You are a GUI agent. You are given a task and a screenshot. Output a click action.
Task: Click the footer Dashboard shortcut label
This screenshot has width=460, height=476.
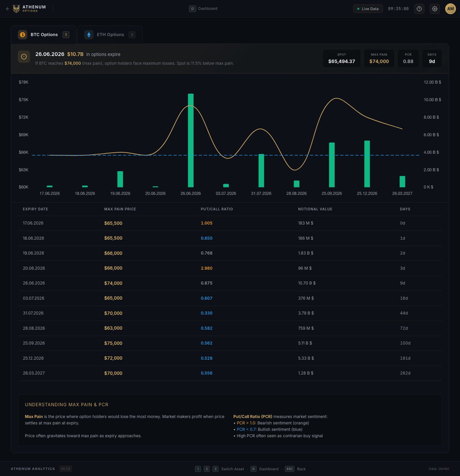point(269,469)
